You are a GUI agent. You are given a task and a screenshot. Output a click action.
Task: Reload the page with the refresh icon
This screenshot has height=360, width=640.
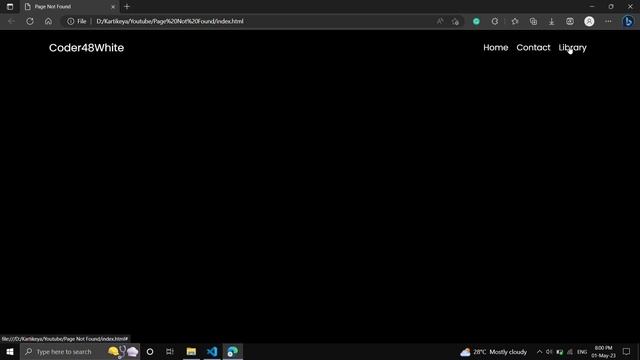30,21
